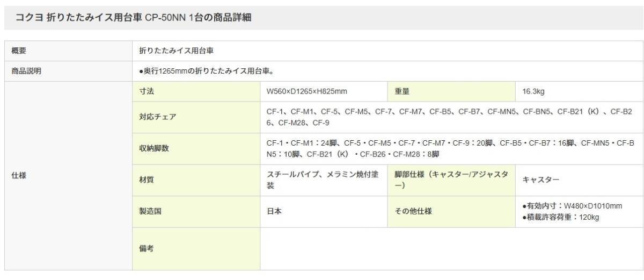
Task: Click the 商品説明 row label
Action: point(68,71)
